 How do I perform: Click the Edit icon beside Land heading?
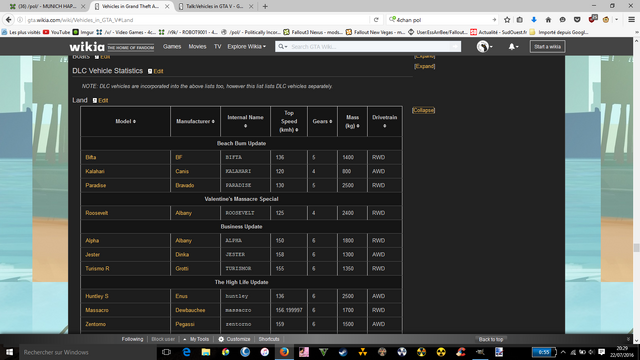[95, 100]
